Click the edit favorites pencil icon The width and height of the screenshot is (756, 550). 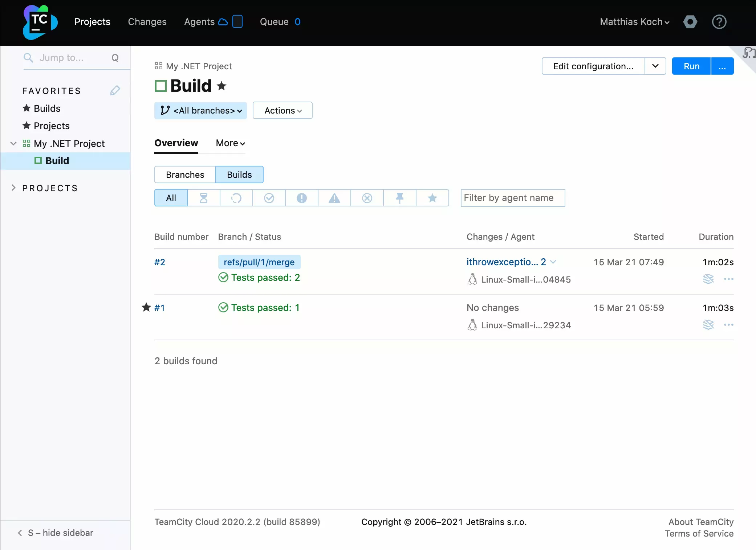tap(115, 91)
